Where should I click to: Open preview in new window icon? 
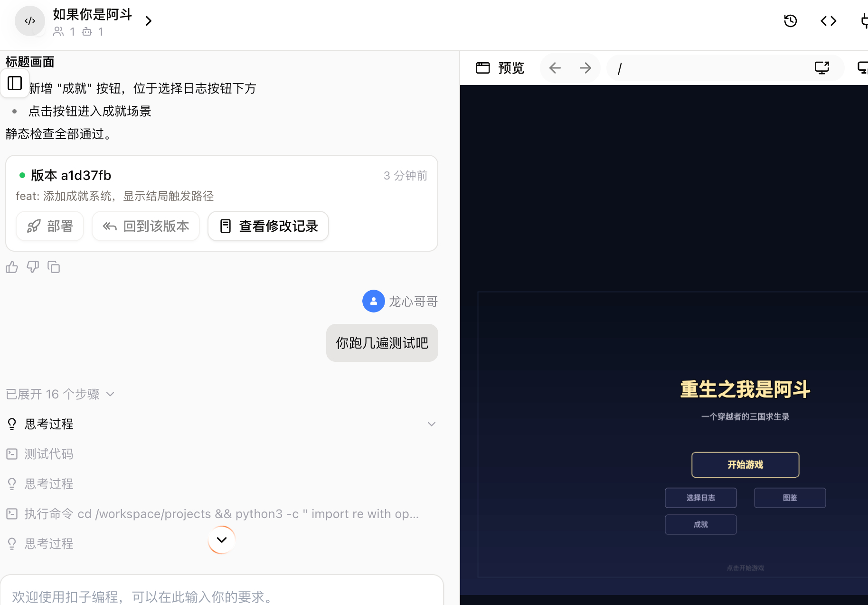(x=822, y=68)
